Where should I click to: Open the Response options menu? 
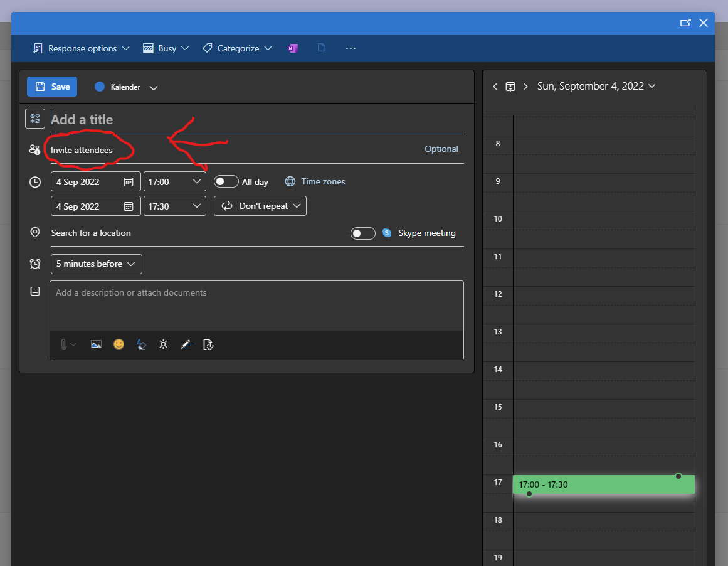point(82,48)
